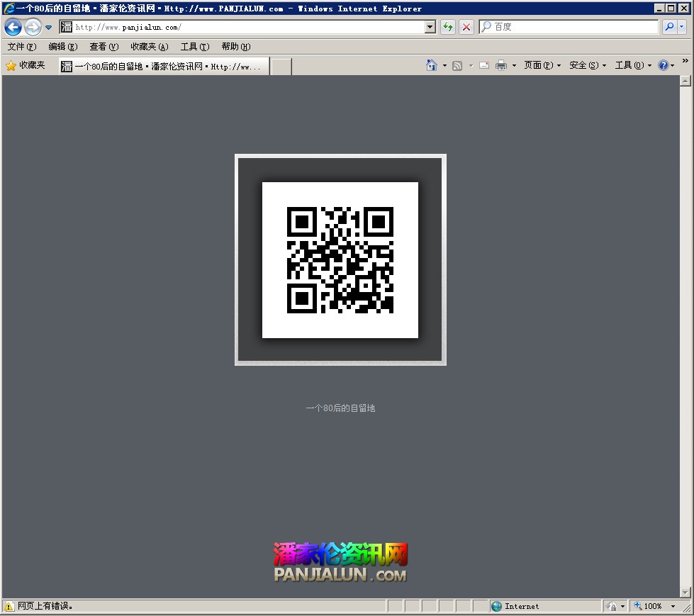Expand the 安全(S) dropdown
Image resolution: width=694 pixels, height=616 pixels.
pos(585,65)
